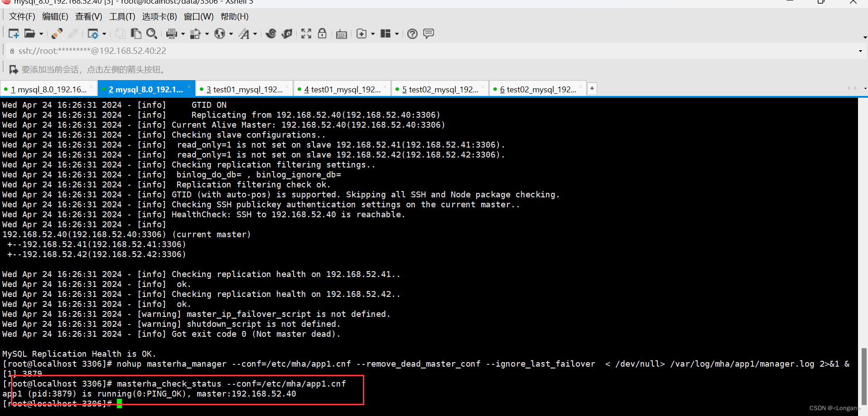The image size is (868, 416).
Task: Reconnect the session via the plug icon
Action: pyautogui.click(x=56, y=33)
